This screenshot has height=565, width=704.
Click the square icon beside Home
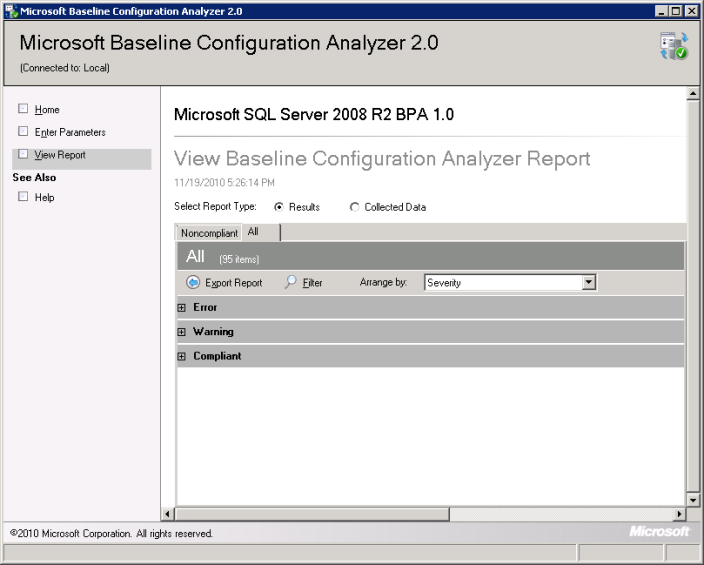[x=23, y=109]
